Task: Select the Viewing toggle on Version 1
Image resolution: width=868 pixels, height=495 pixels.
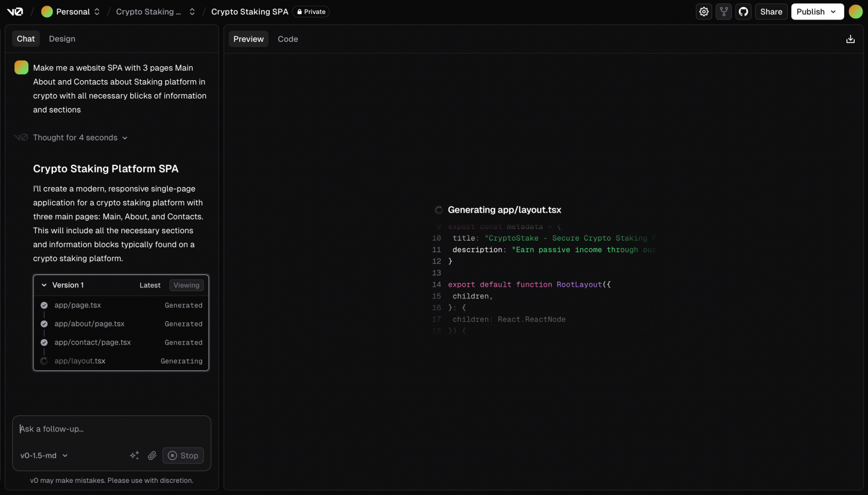Action: coord(186,285)
